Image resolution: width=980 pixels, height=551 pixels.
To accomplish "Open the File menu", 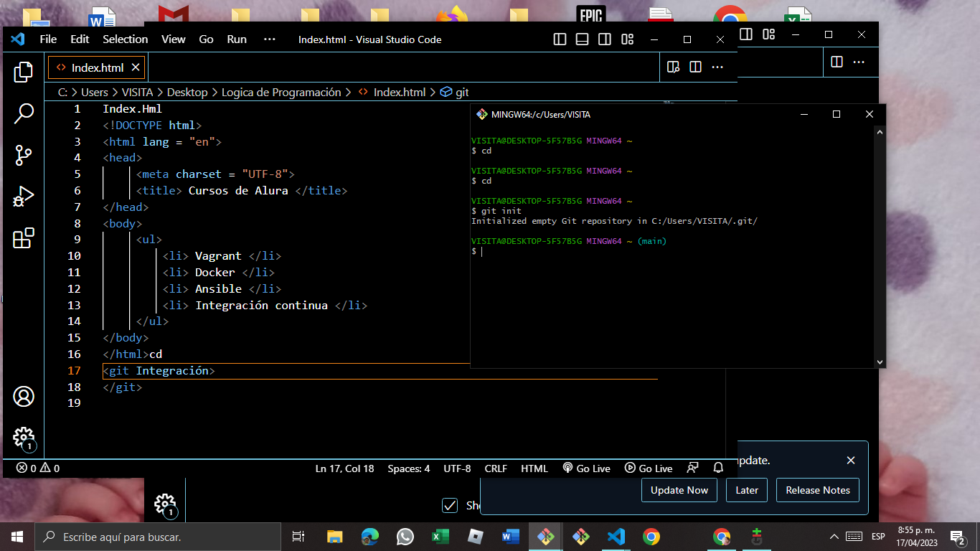I will click(48, 39).
